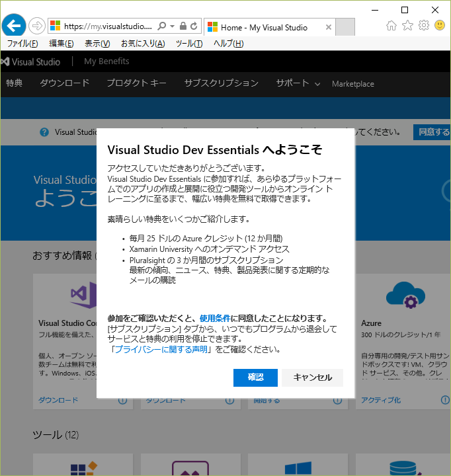Open favorites star icon

tap(407, 26)
